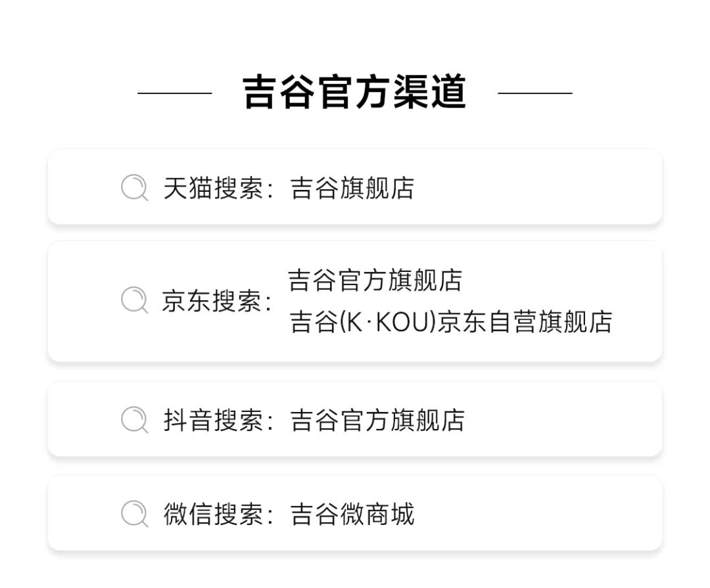This screenshot has height=588, width=710.
Task: Click the magnifier icon beside 微信搜索
Action: tap(134, 513)
